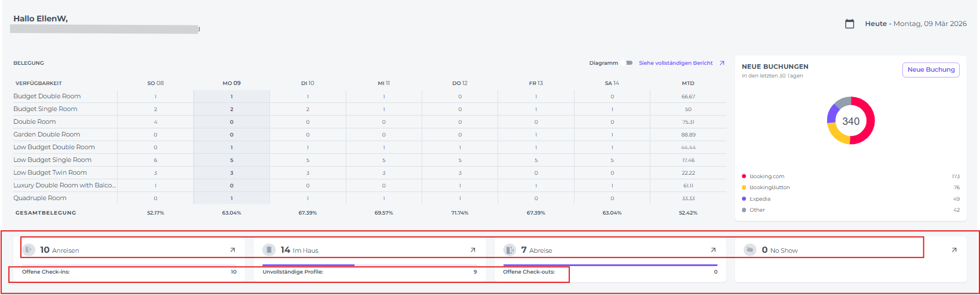This screenshot has height=295, width=980.
Task: Click purple Expedia legend dot
Action: pyautogui.click(x=744, y=199)
